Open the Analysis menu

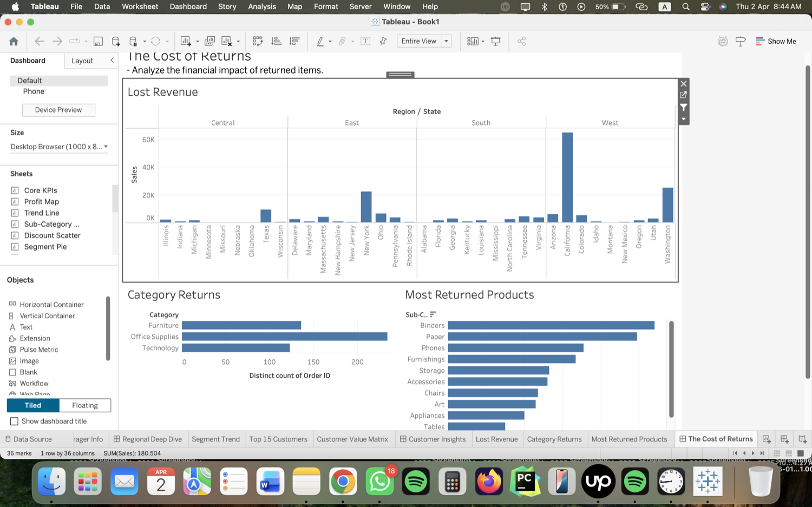(262, 6)
